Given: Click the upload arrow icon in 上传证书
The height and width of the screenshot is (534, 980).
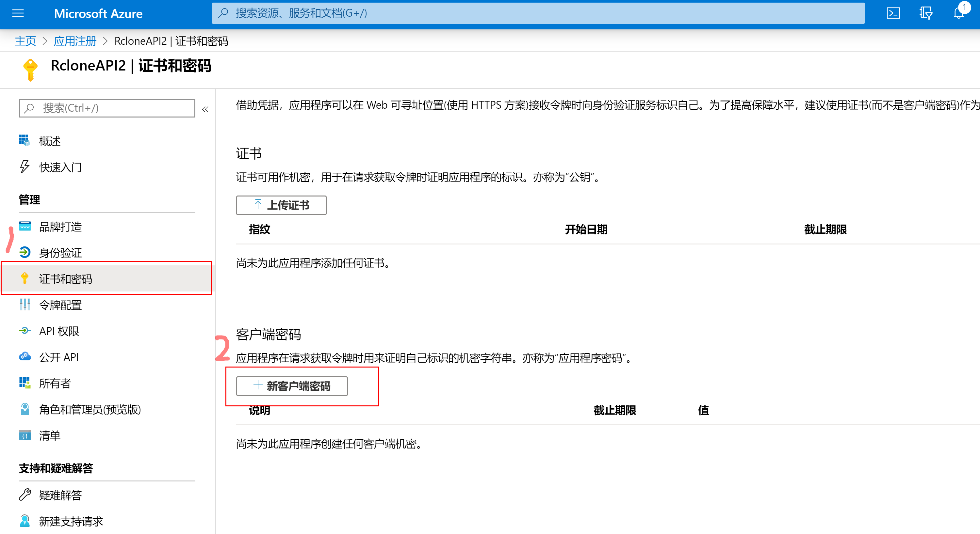Looking at the screenshot, I should tap(258, 204).
